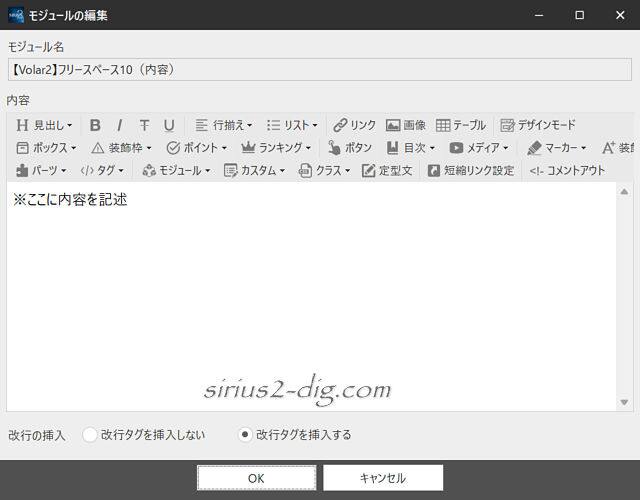Switch to デザインモード editor
Image resolution: width=640 pixels, height=500 pixels.
pos(538,125)
